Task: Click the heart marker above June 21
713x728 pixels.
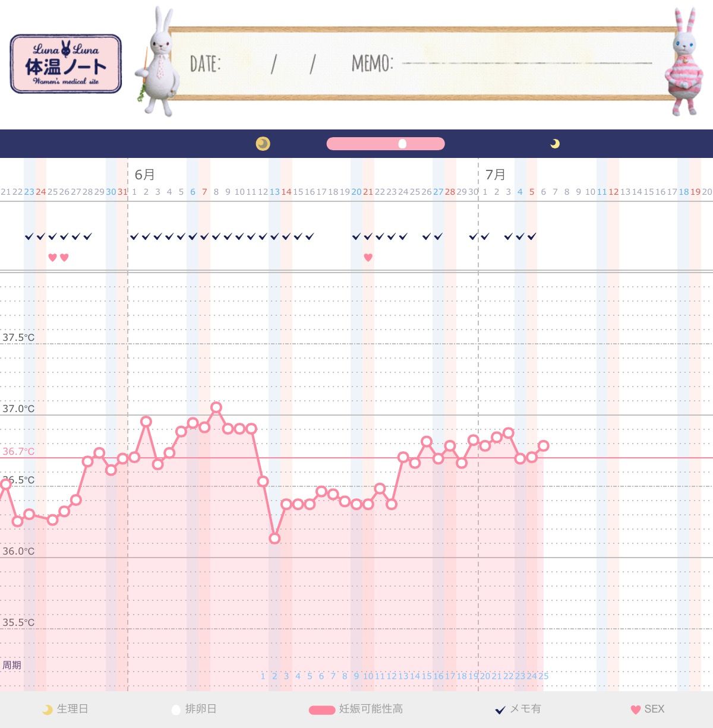Action: 367,257
